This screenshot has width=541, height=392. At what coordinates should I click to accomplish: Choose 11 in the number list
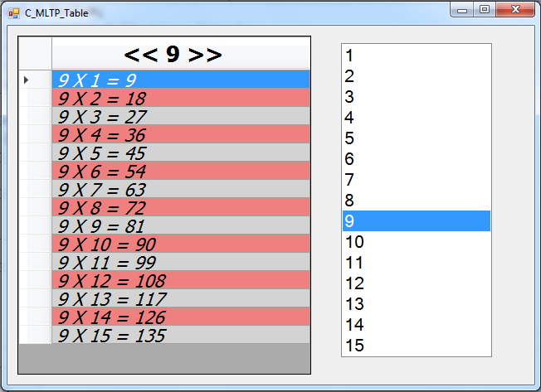pos(417,263)
